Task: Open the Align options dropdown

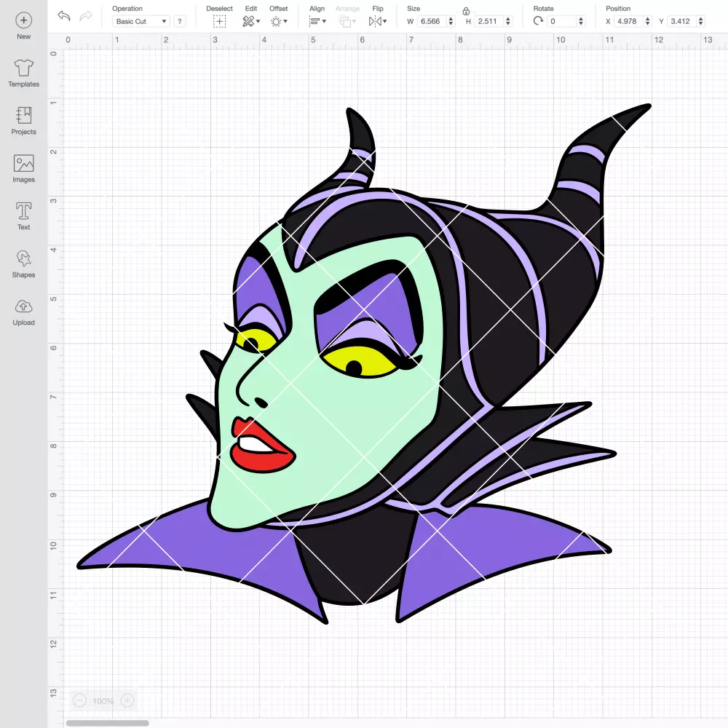Action: coord(317,21)
